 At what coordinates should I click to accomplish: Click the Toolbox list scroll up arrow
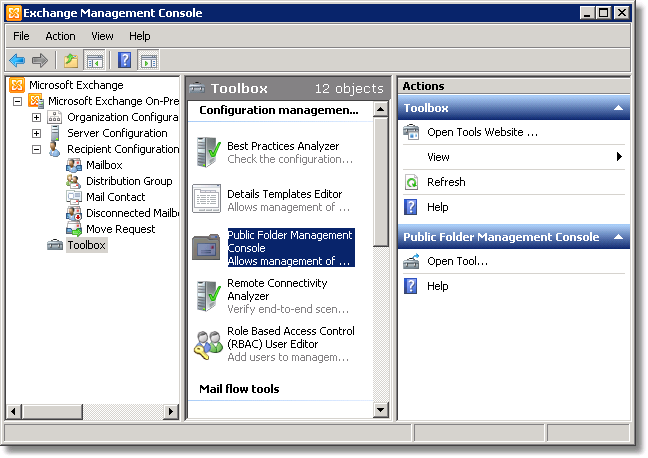pos(380,110)
